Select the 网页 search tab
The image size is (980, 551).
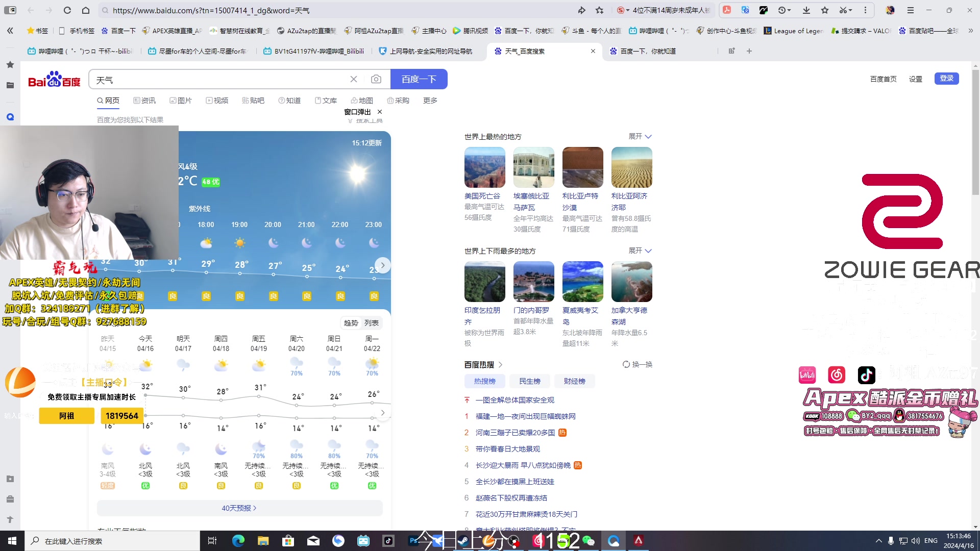pos(108,101)
